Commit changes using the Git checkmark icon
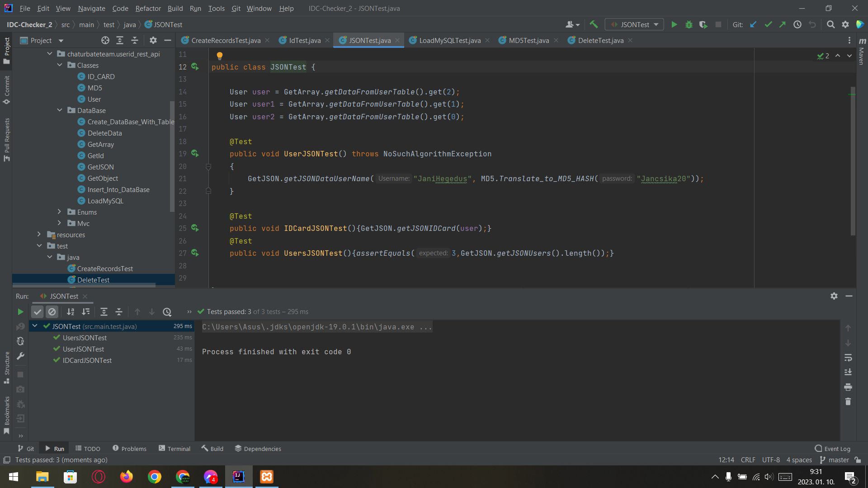868x488 pixels. point(768,24)
